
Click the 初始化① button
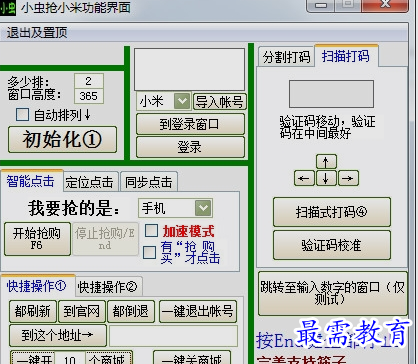[62, 139]
